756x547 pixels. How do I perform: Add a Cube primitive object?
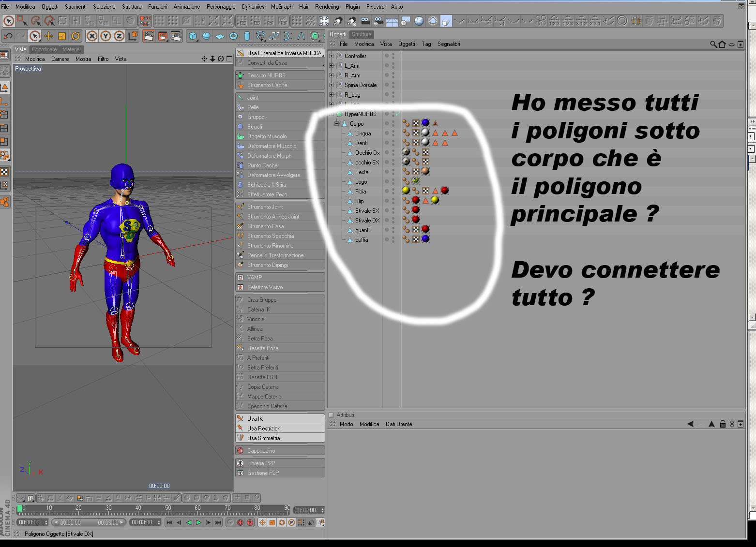[x=193, y=36]
